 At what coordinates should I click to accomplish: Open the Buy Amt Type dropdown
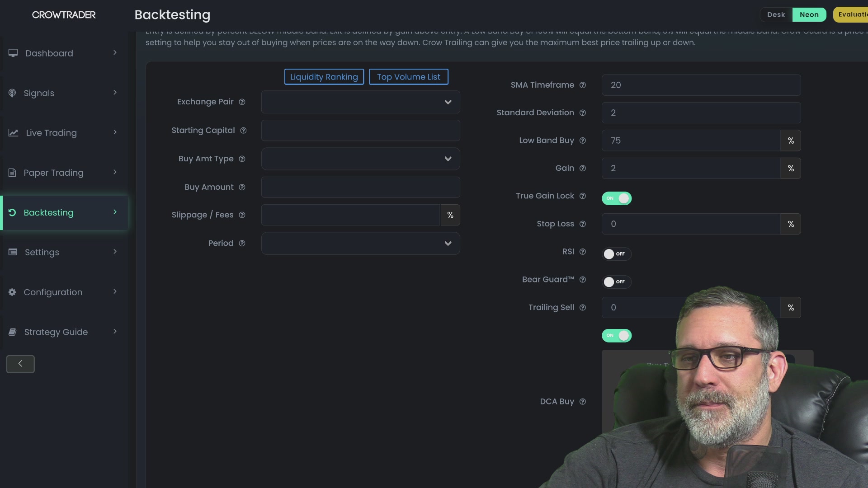pos(361,159)
